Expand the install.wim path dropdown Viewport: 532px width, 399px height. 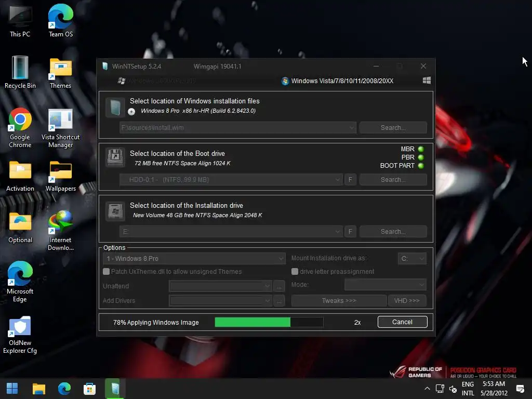[352, 128]
